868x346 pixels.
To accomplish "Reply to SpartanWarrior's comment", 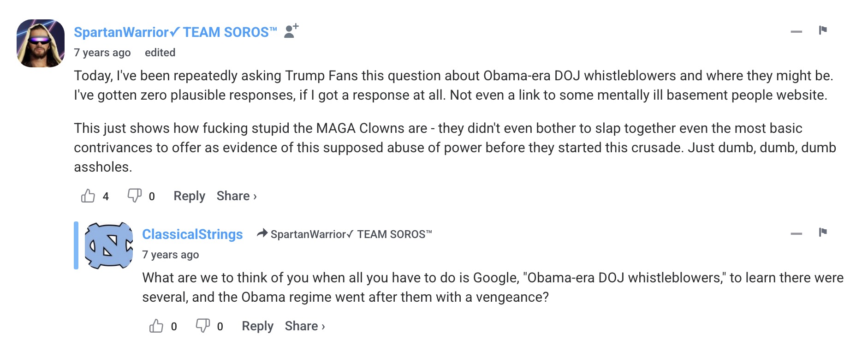I will (189, 196).
